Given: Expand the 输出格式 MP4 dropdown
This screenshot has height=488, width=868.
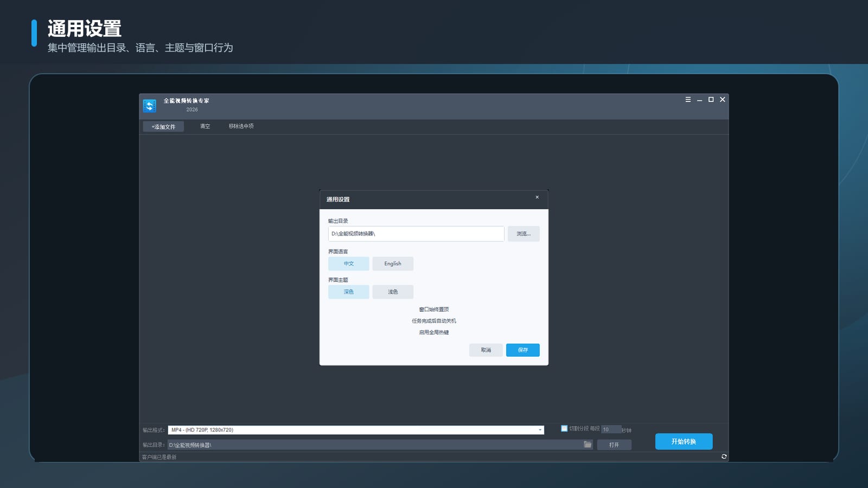Looking at the screenshot, I should (x=356, y=430).
